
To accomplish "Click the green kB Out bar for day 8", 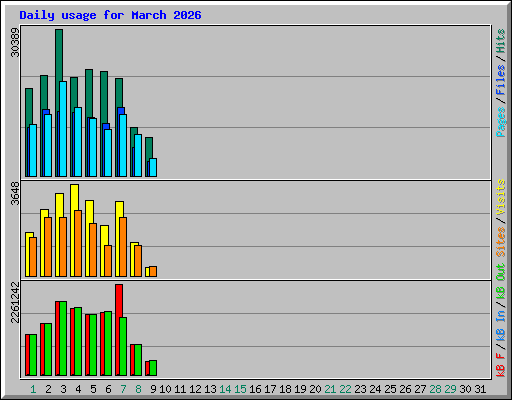I will point(138,360).
